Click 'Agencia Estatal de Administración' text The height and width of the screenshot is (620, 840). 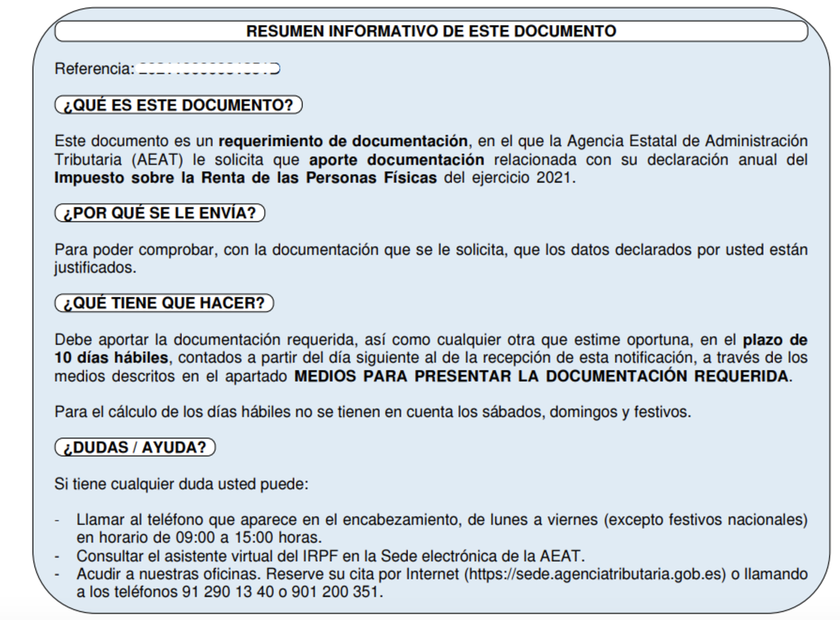[x=688, y=142]
